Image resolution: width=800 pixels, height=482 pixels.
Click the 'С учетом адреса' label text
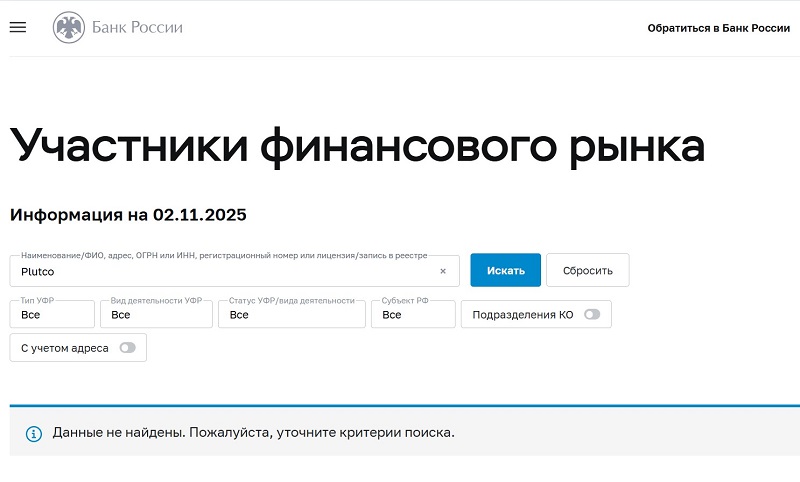click(65, 348)
